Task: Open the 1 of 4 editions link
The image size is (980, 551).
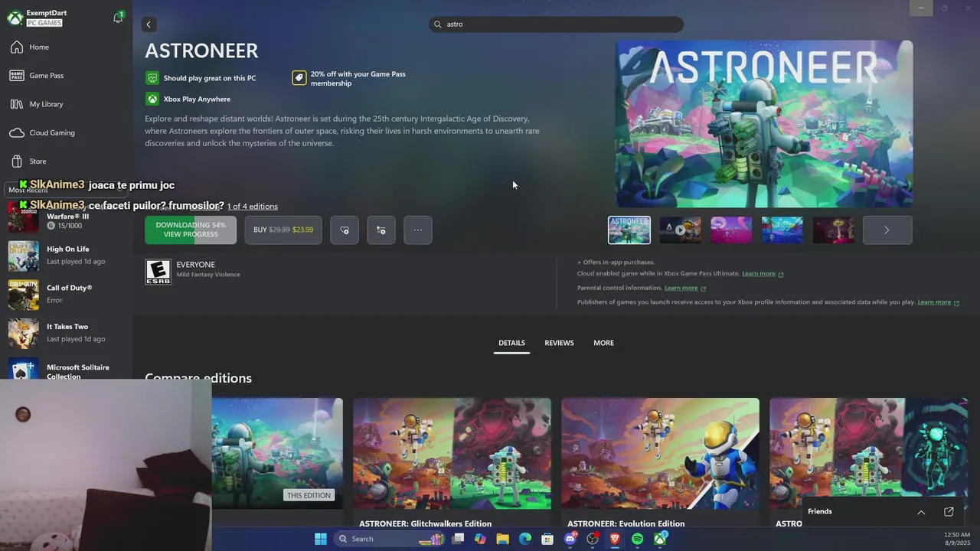Action: (253, 207)
